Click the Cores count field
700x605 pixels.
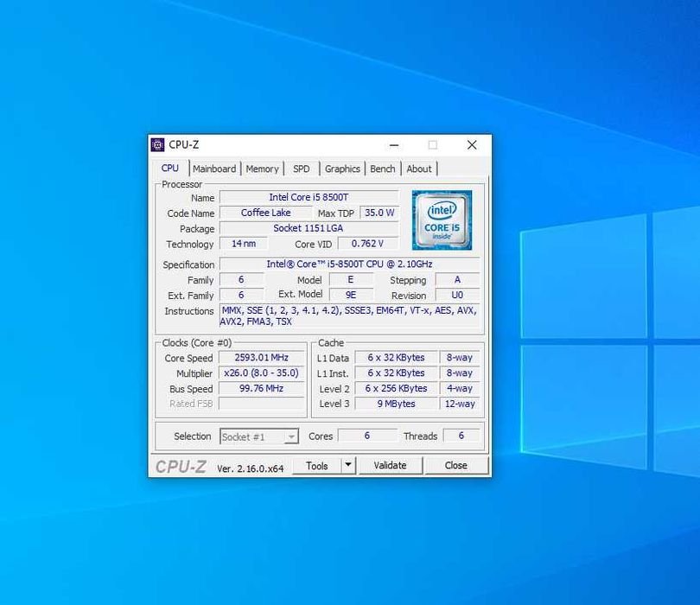(x=367, y=436)
